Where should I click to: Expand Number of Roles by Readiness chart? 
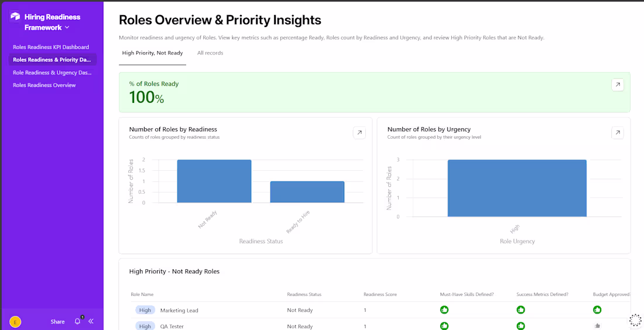click(x=359, y=133)
